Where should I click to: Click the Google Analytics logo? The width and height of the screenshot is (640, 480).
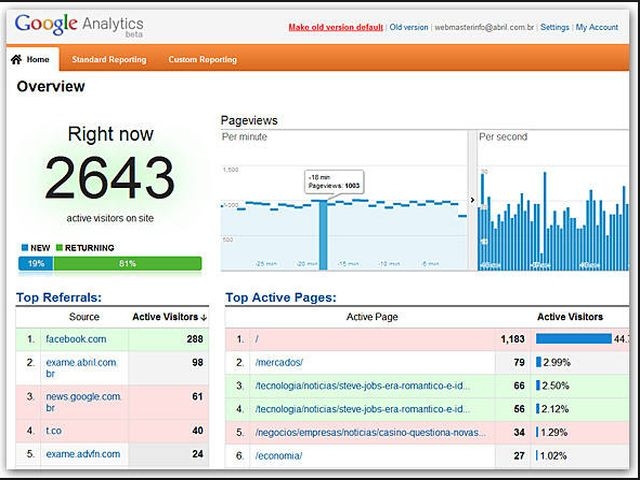[x=79, y=25]
